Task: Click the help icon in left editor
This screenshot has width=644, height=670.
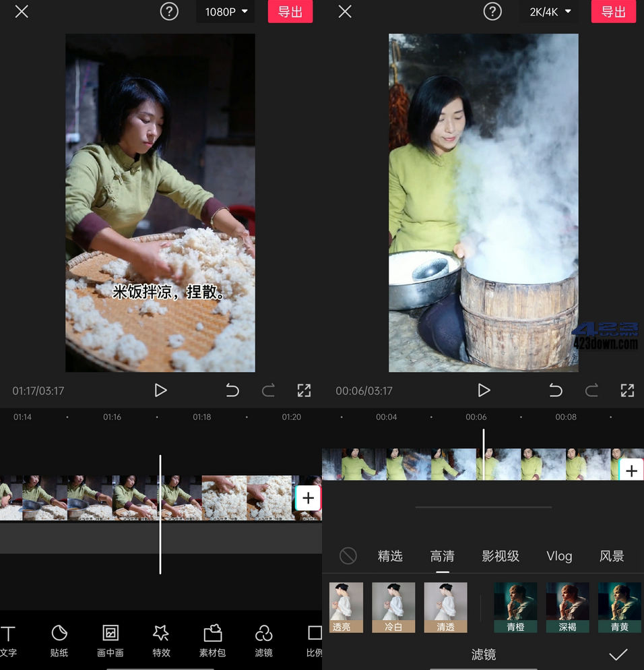Action: [x=169, y=11]
